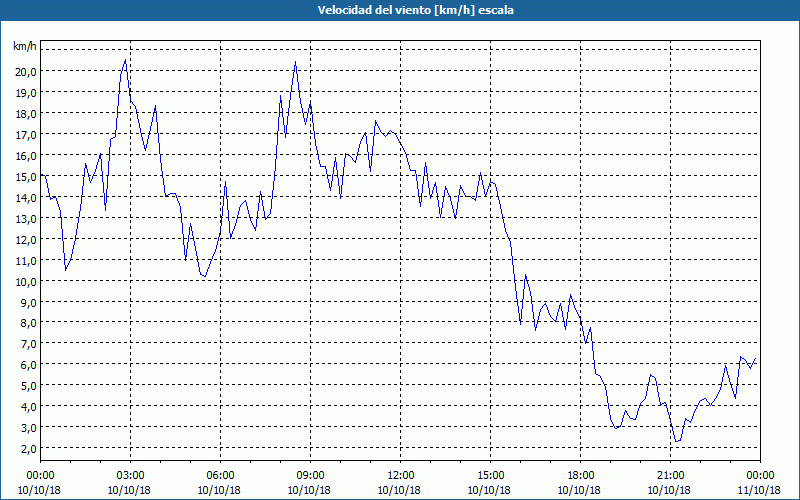
Task: Click the chart title 'Velocidad del viento [km/h] escala'
Action: [x=415, y=10]
